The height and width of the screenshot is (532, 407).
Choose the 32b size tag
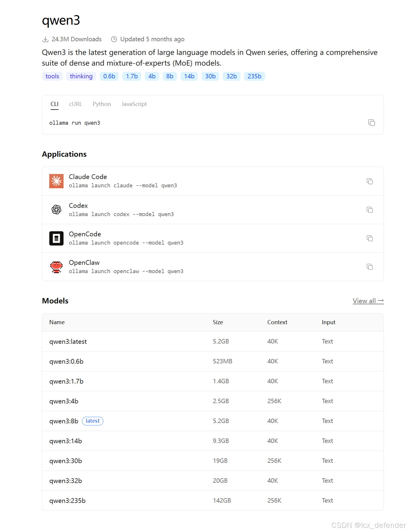232,76
